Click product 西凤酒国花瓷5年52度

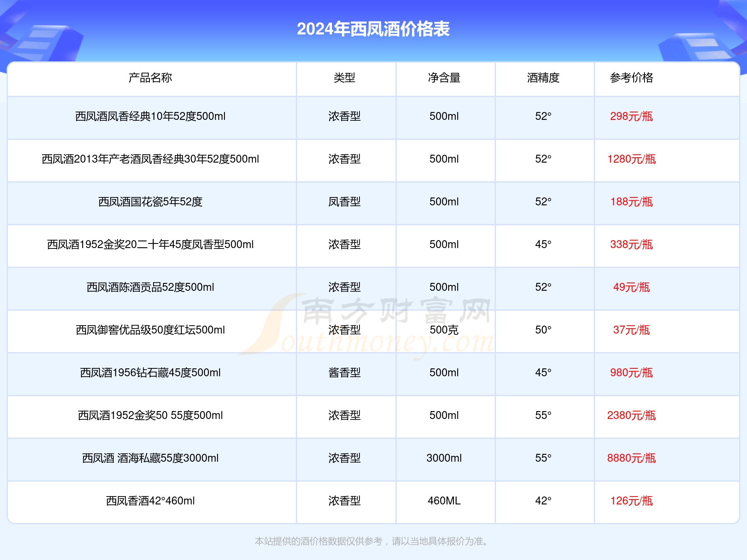point(150,202)
